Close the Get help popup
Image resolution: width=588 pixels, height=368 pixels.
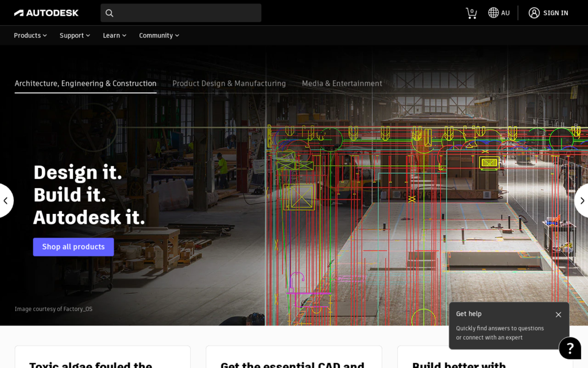[558, 315]
